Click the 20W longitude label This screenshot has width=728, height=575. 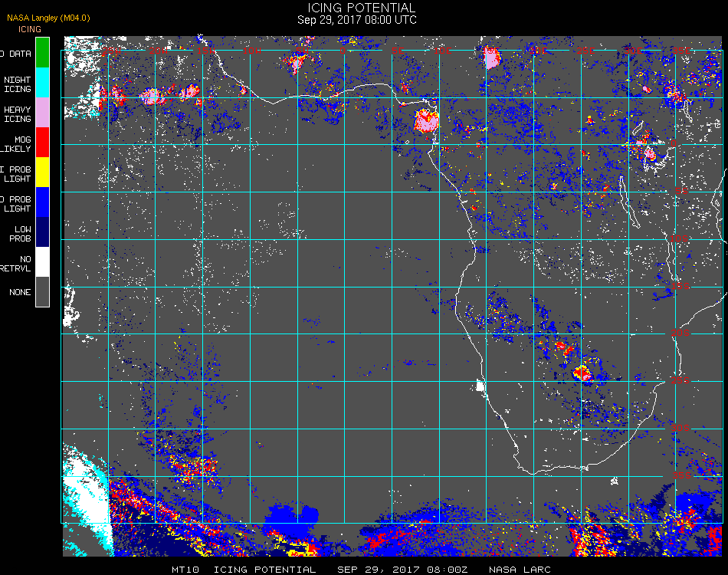[159, 51]
